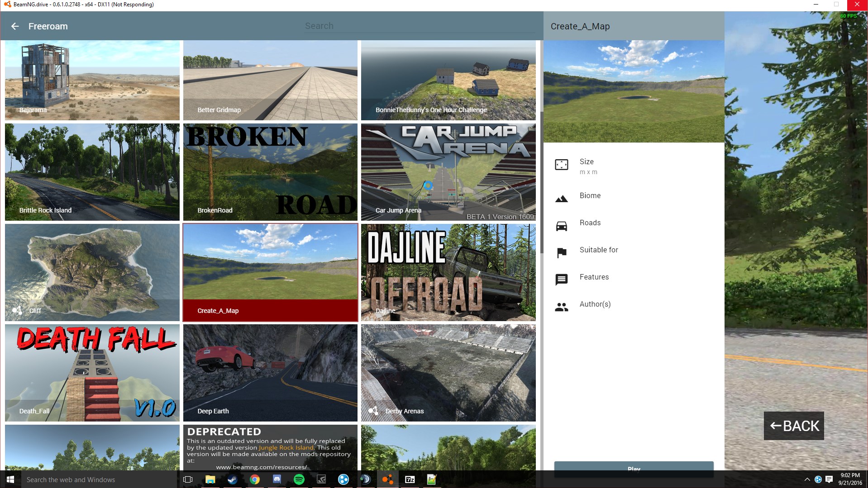The width and height of the screenshot is (868, 488).
Task: Click the BeamNG logo on Cliff thumbnail
Action: (17, 310)
